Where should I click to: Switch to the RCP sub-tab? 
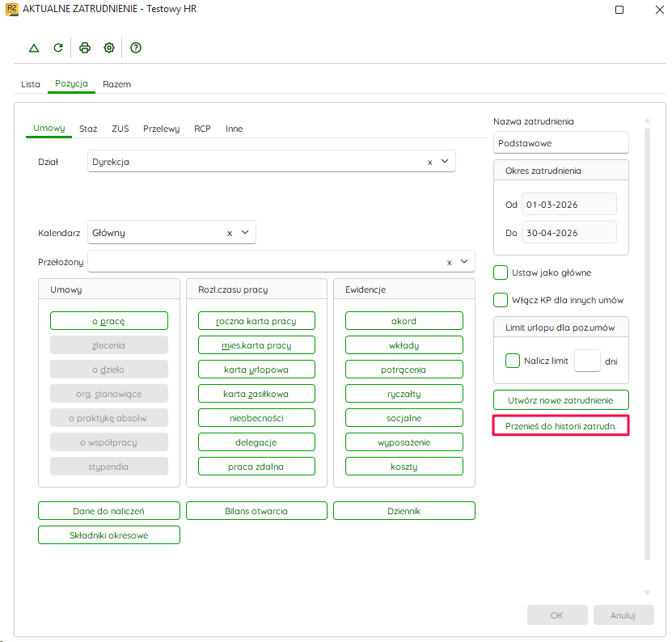coord(202,129)
